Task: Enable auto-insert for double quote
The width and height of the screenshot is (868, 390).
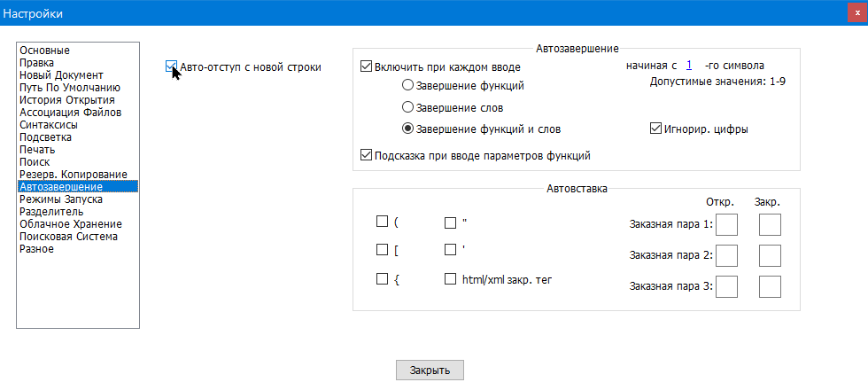Action: tap(450, 222)
